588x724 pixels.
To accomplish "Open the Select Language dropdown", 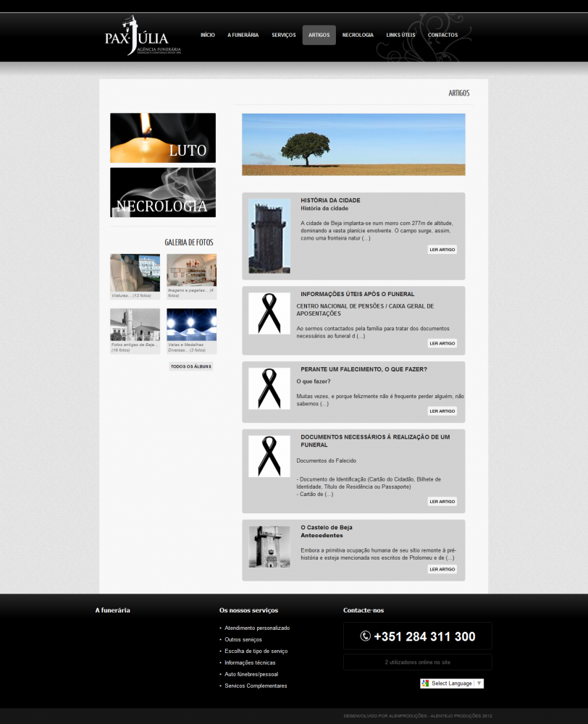I will pos(451,683).
